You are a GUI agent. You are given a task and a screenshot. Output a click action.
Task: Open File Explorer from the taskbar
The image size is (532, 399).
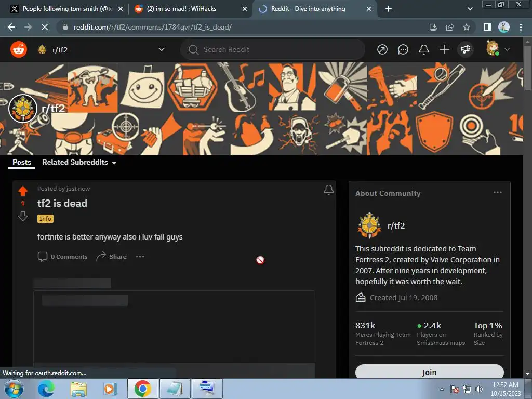point(78,389)
